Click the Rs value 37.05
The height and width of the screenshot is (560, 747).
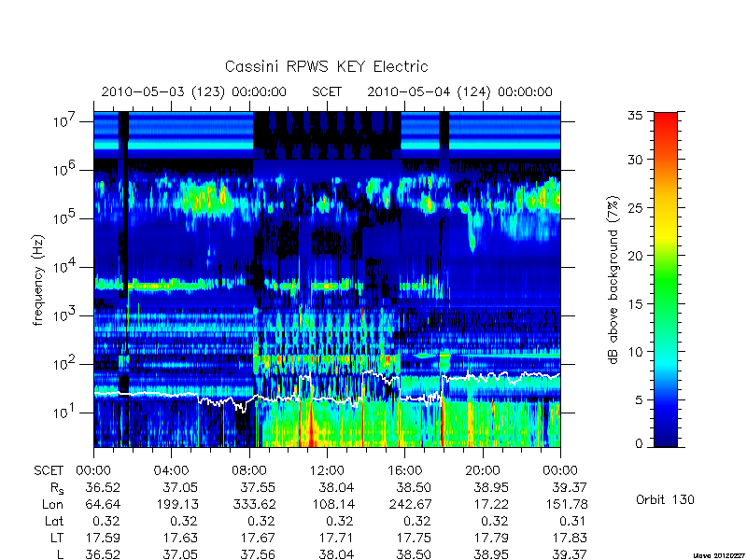tap(179, 487)
